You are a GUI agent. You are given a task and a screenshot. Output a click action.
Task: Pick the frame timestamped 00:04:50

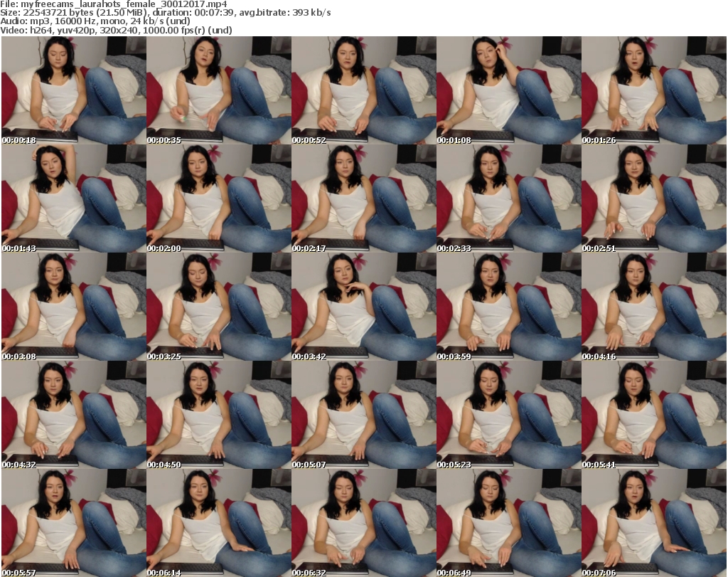coord(219,415)
